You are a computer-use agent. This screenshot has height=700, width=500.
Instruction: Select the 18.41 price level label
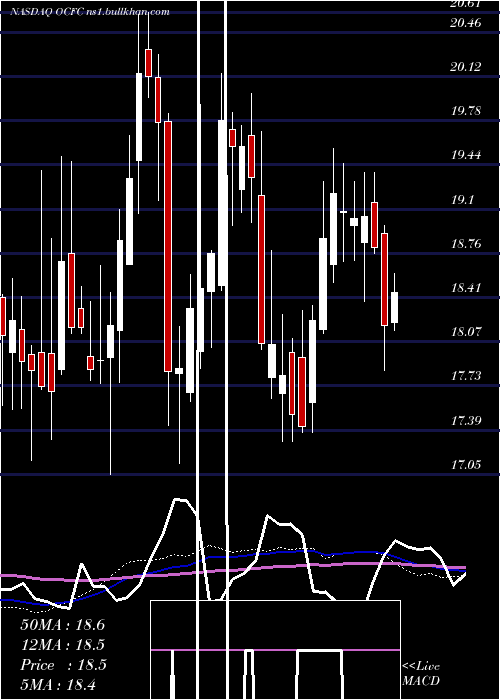tap(466, 288)
